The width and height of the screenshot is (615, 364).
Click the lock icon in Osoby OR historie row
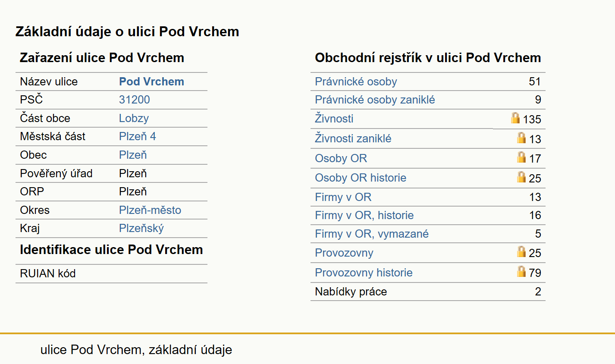click(521, 177)
